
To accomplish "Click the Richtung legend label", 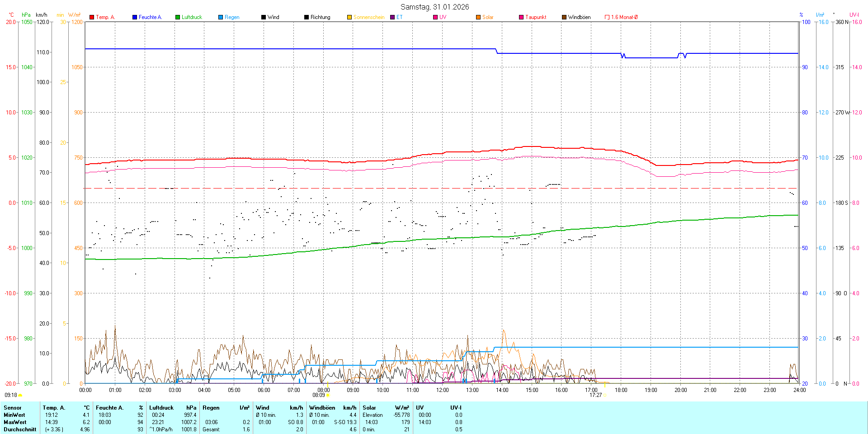I will point(320,17).
